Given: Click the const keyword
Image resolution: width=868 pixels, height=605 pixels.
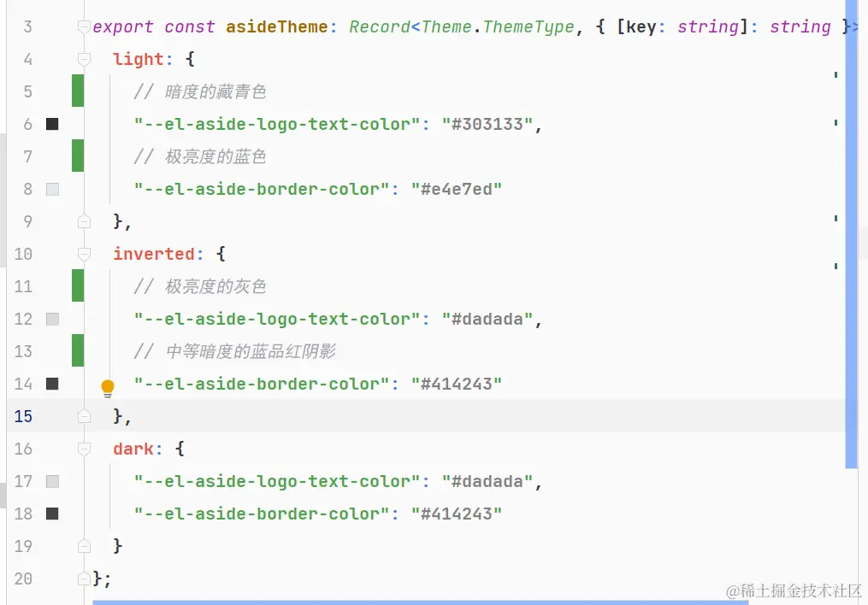Looking at the screenshot, I should coord(189,26).
